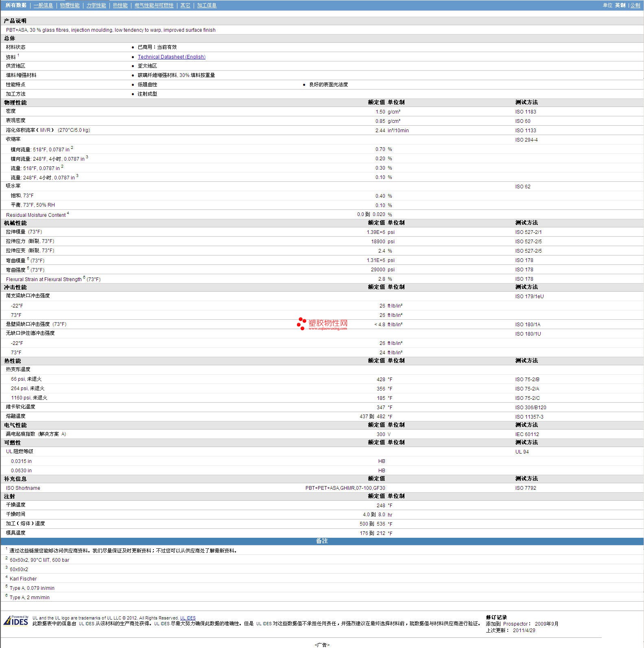Open the Technical Datasheet (English) link
The width and height of the screenshot is (644, 648).
tap(171, 57)
